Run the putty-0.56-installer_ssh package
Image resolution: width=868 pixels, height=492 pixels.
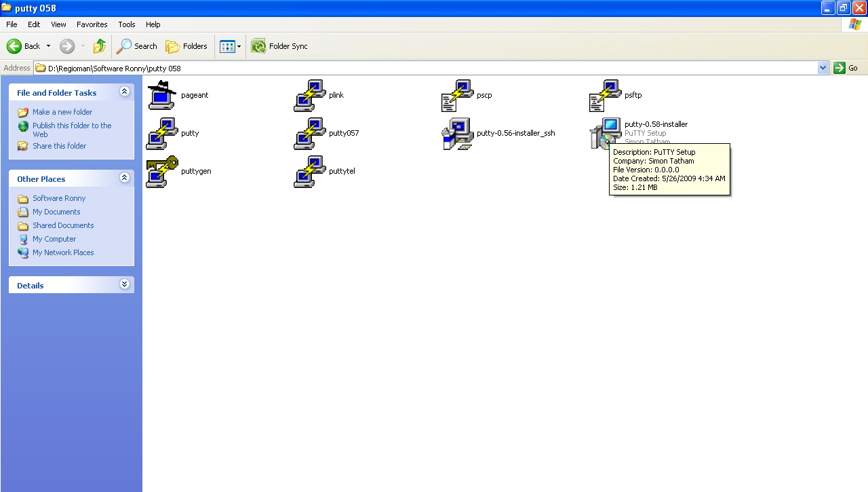(x=456, y=133)
